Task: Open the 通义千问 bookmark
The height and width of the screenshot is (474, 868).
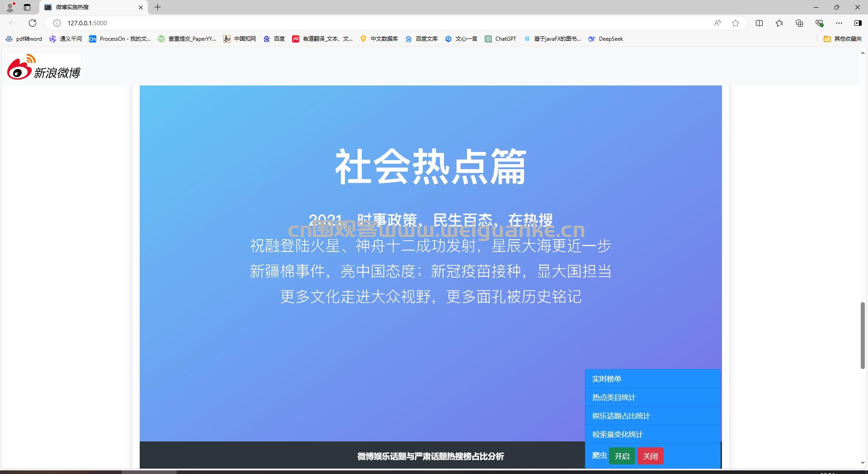Action: [66, 39]
